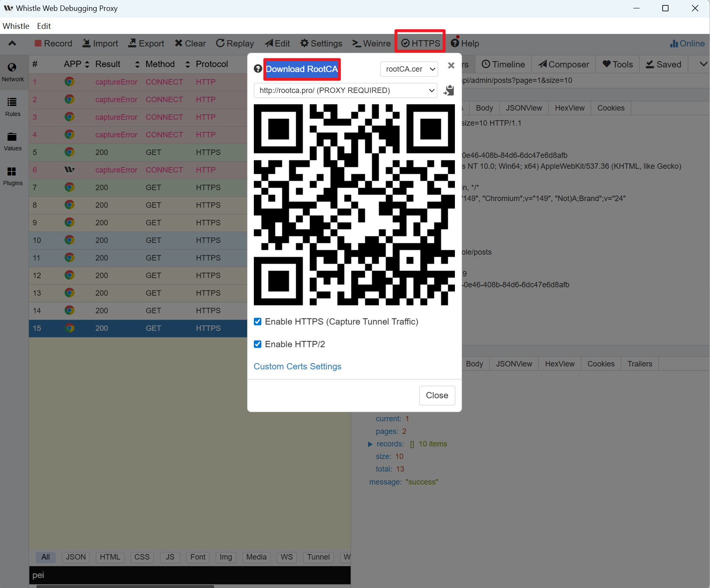Viewport: 710px width, 588px height.
Task: Click the filter input field containing pei
Action: pyautogui.click(x=190, y=575)
